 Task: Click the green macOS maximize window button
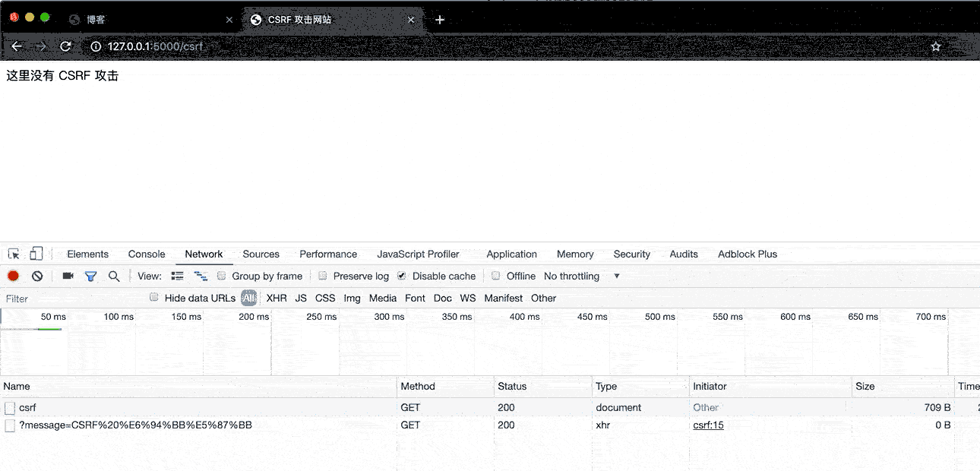click(45, 17)
